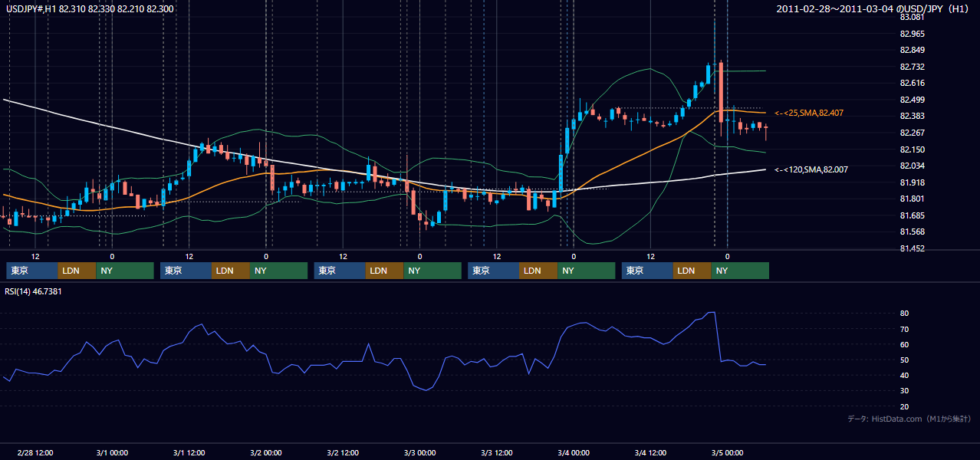The image size is (980, 460).
Task: Click price axis value 82.034
Action: pyautogui.click(x=912, y=166)
